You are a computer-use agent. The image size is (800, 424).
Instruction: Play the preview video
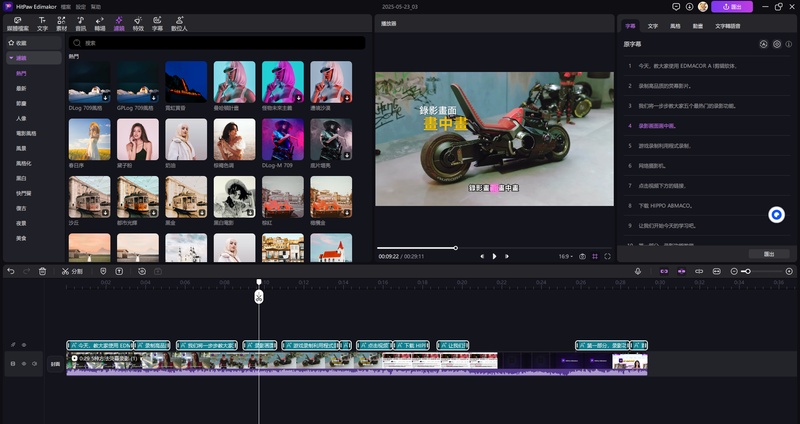coord(494,256)
